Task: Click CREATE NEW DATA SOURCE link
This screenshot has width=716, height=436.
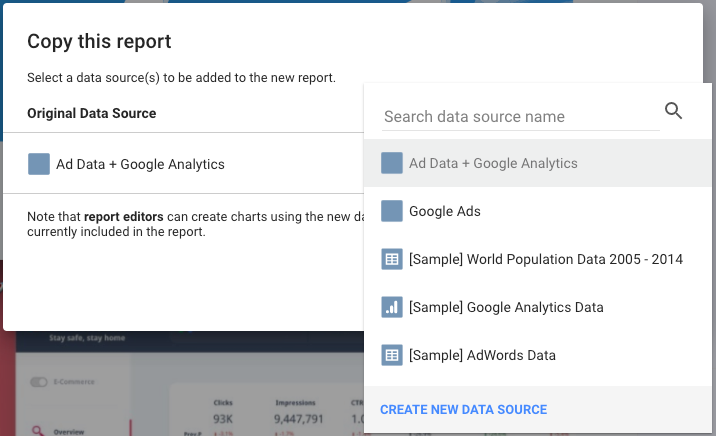Action: pos(463,409)
